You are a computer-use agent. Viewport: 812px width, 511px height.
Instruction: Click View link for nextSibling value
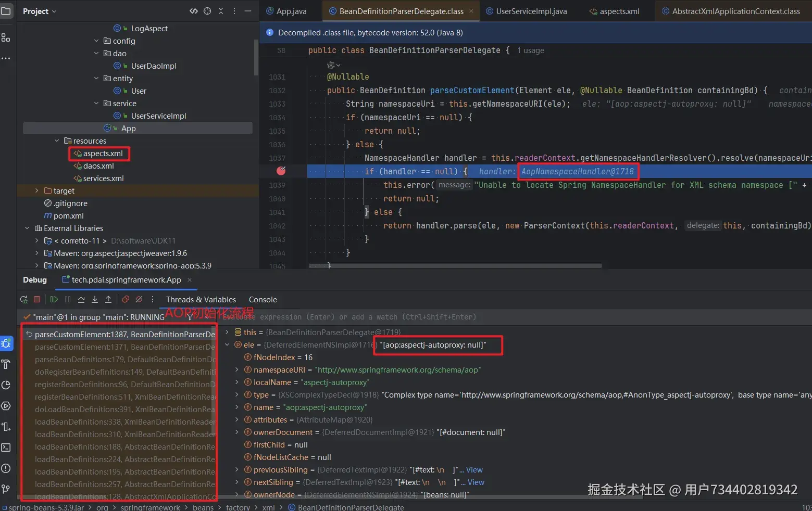point(476,482)
